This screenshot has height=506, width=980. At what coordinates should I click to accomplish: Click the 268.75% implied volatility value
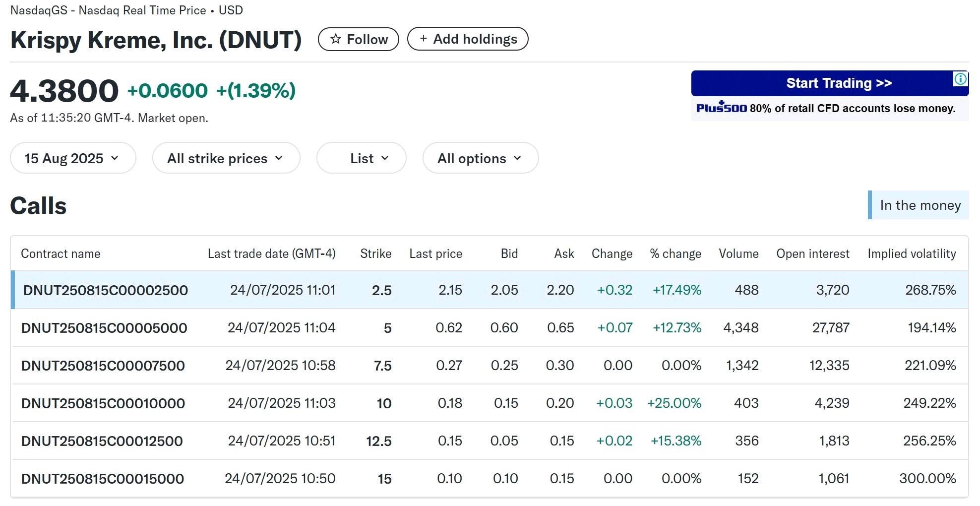(931, 290)
